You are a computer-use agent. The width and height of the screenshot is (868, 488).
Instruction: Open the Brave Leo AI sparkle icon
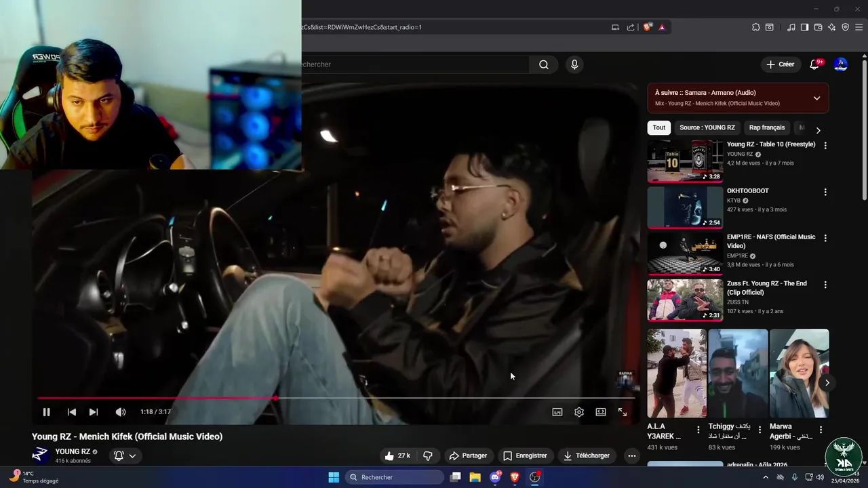tap(831, 27)
